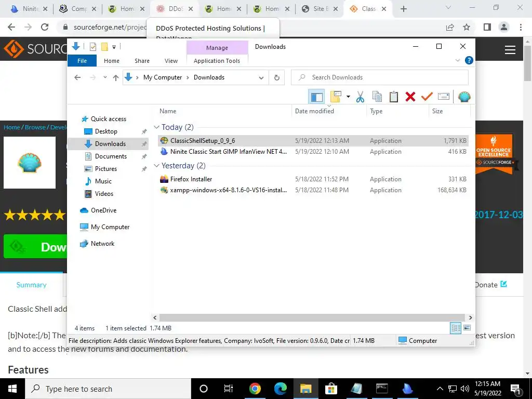The height and width of the screenshot is (399, 532).
Task: Switch to large thumbnails view in status bar
Action: pos(467,328)
